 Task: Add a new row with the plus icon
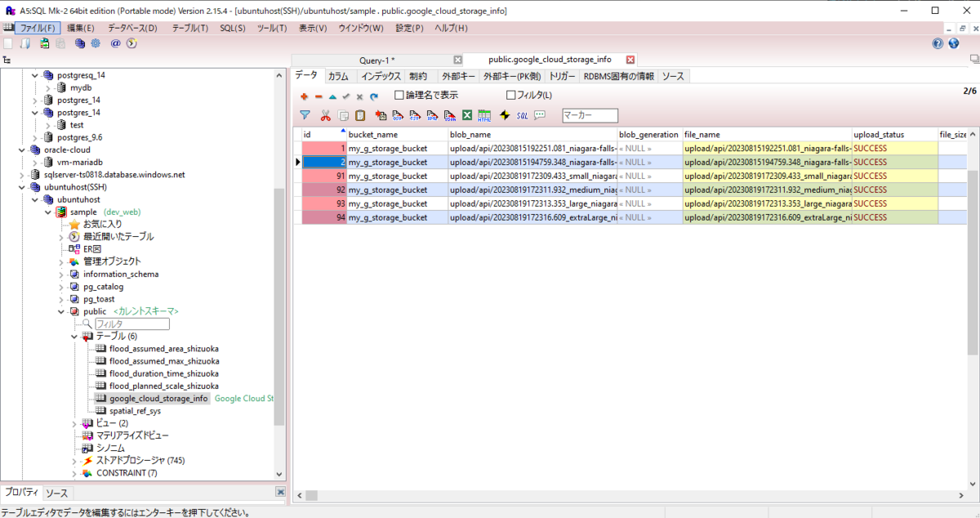coord(304,96)
